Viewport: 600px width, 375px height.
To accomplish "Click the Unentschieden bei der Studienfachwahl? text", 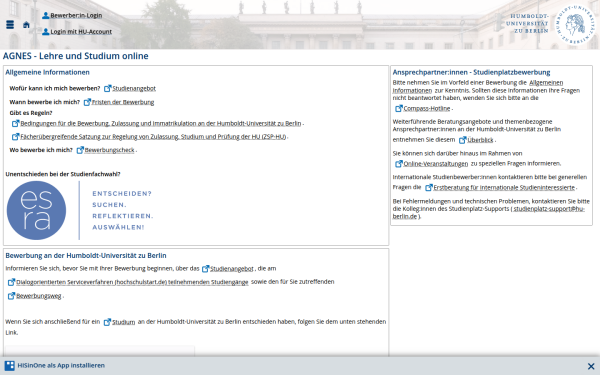I will click(63, 174).
